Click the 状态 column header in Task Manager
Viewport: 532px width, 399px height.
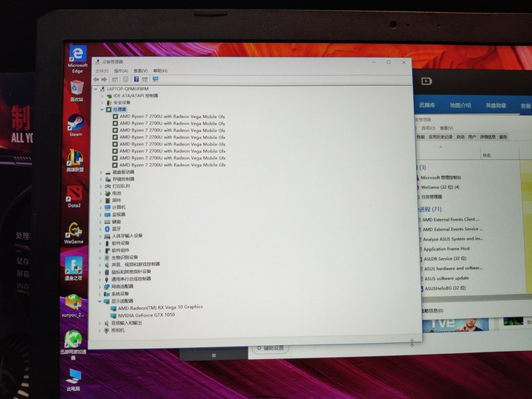[x=487, y=155]
